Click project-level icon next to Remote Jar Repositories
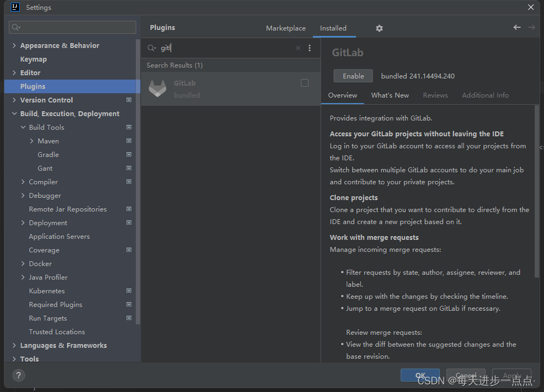Image resolution: width=544 pixels, height=392 pixels. [129, 209]
